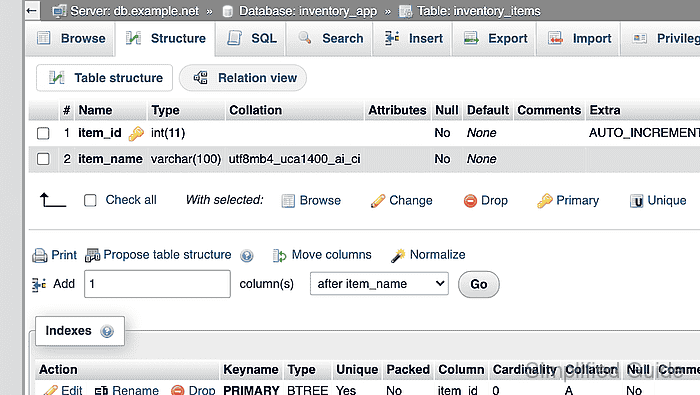Switch to Relation view
The image size is (700, 395).
[243, 78]
